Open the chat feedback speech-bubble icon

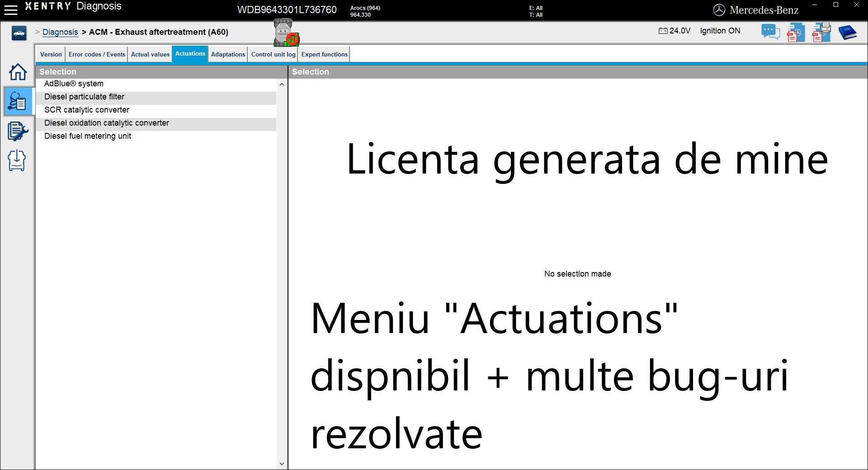(x=770, y=32)
